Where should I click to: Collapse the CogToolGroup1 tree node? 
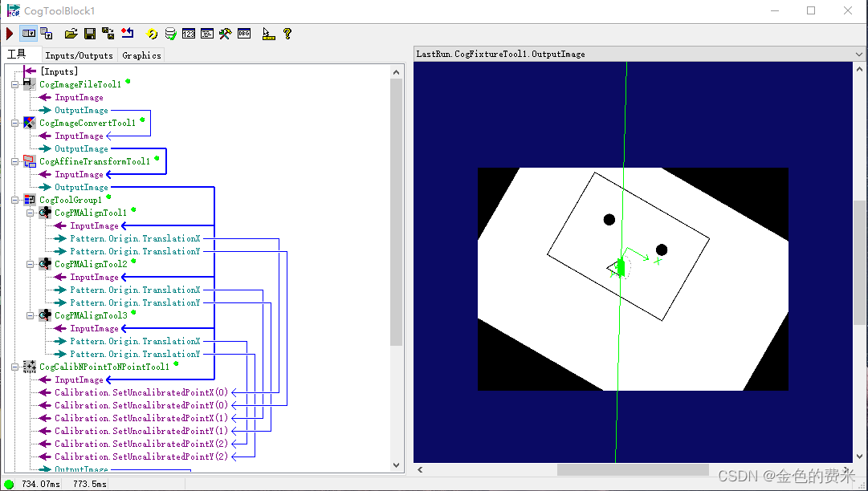coord(15,200)
